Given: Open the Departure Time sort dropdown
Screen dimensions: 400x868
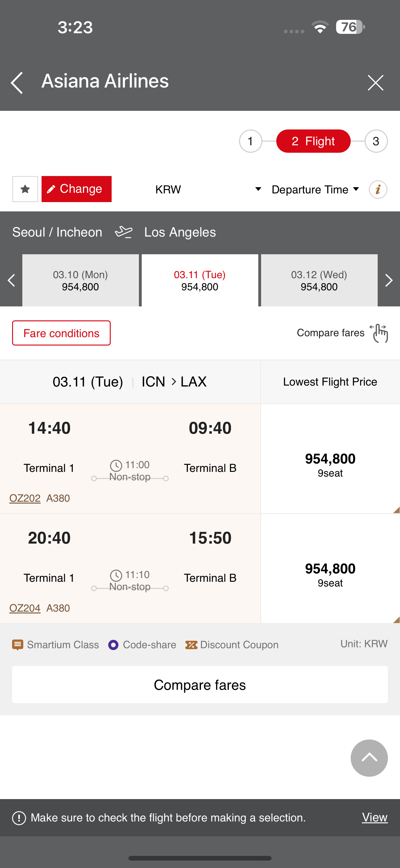Looking at the screenshot, I should (315, 189).
